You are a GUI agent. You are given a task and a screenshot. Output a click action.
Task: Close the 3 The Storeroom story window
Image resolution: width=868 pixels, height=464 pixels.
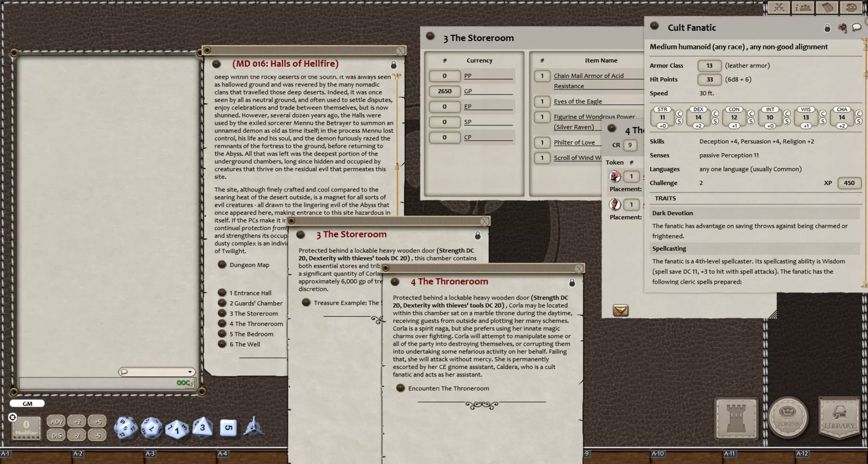coord(485,221)
